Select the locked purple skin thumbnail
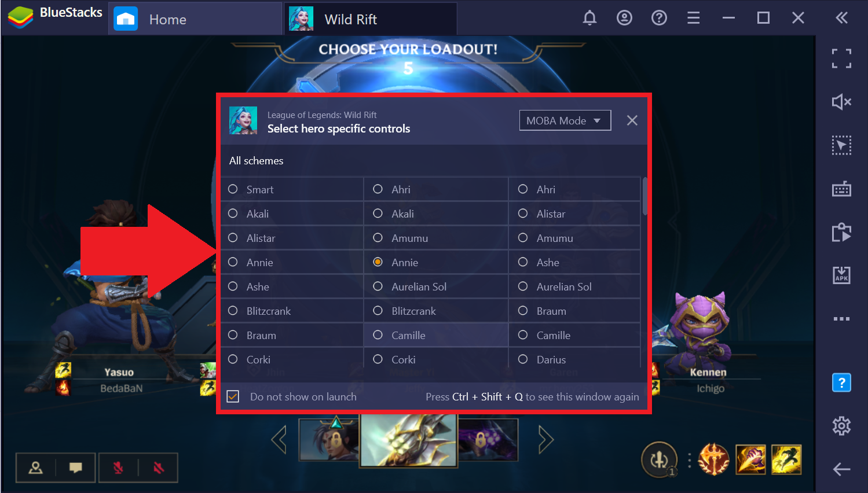The height and width of the screenshot is (493, 868). [488, 439]
